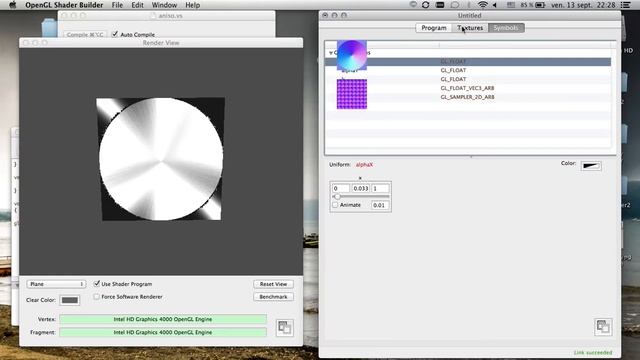This screenshot has width=640, height=360.
Task: Collapse the uniforms group disclosure triangle
Action: tap(331, 53)
